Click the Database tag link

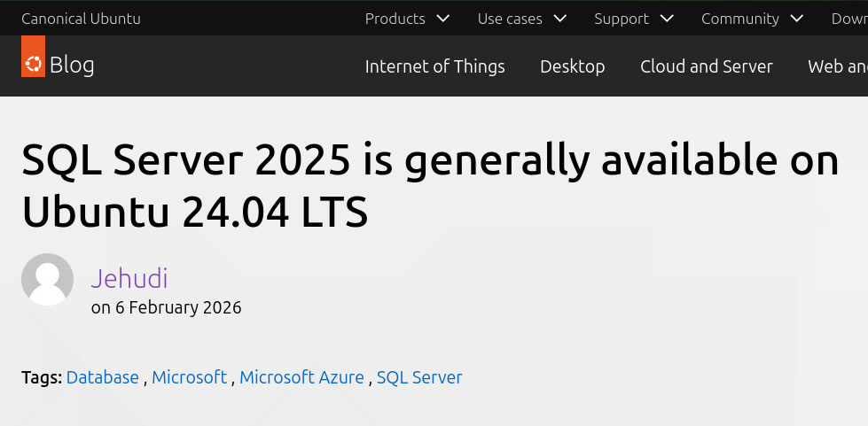click(103, 377)
